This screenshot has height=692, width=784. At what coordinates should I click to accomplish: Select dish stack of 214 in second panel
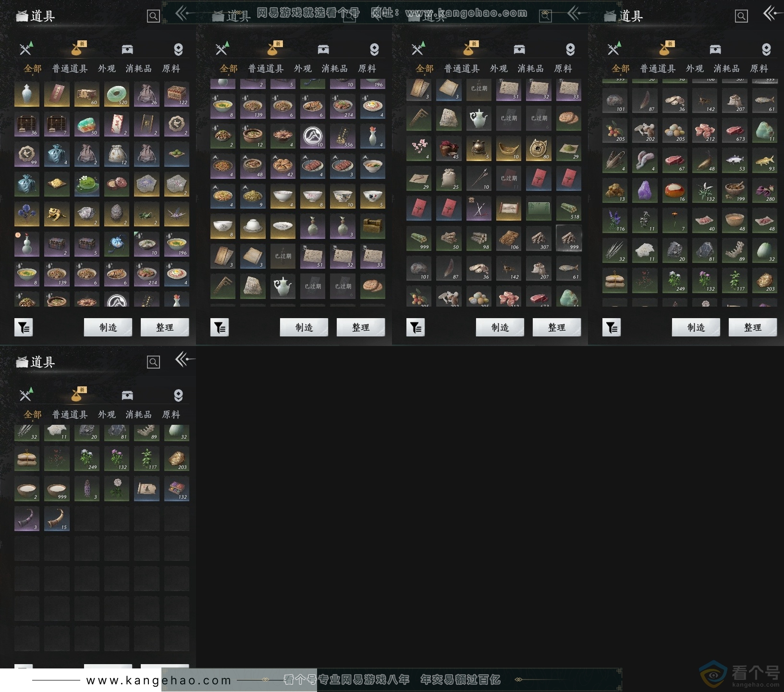pyautogui.click(x=343, y=107)
